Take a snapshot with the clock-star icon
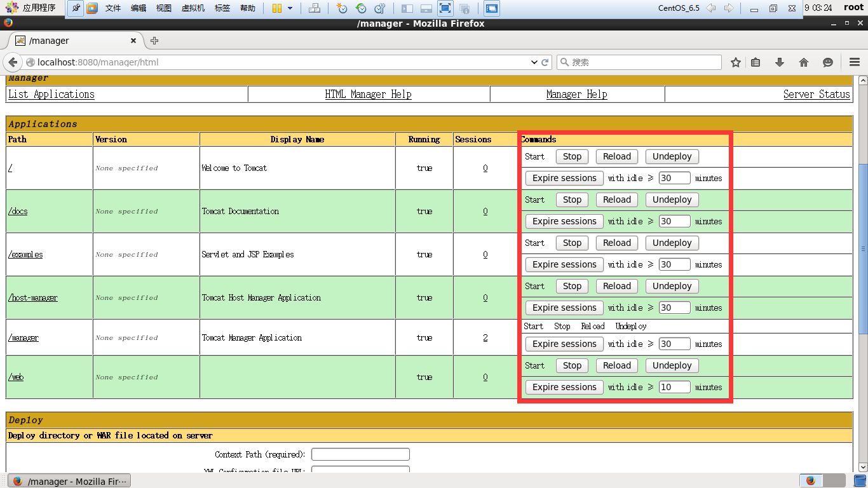Viewport: 868px width, 488px height. click(342, 8)
